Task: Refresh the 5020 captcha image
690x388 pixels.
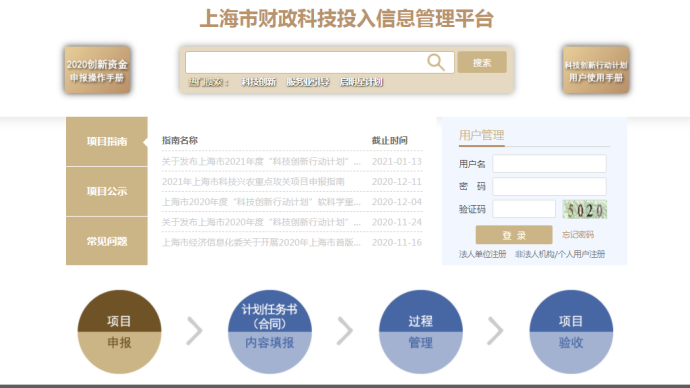Action: (585, 209)
